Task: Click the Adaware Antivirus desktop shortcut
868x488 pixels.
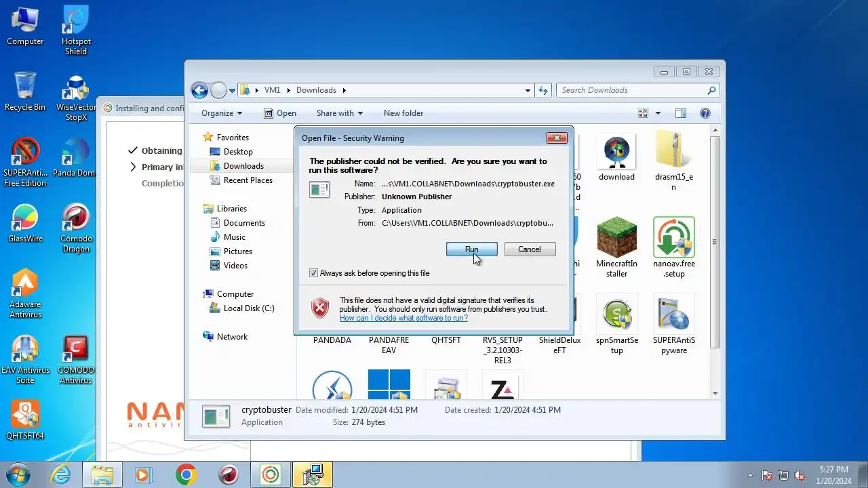Action: (x=25, y=294)
